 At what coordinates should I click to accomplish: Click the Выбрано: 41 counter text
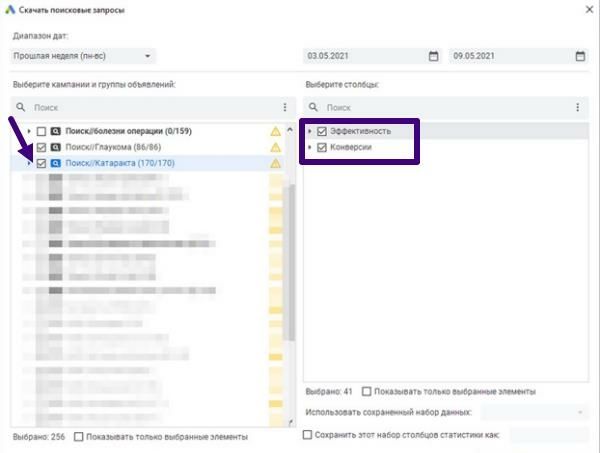click(329, 391)
